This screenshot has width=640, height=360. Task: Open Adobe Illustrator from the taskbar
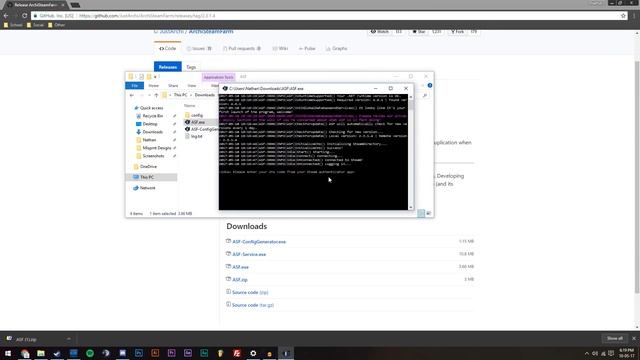coord(155,353)
